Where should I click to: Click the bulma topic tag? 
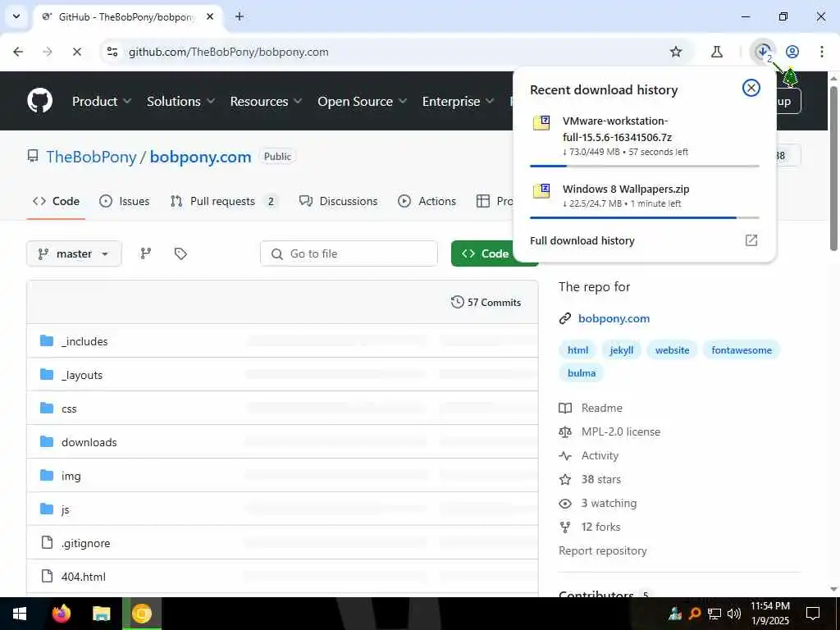582,373
